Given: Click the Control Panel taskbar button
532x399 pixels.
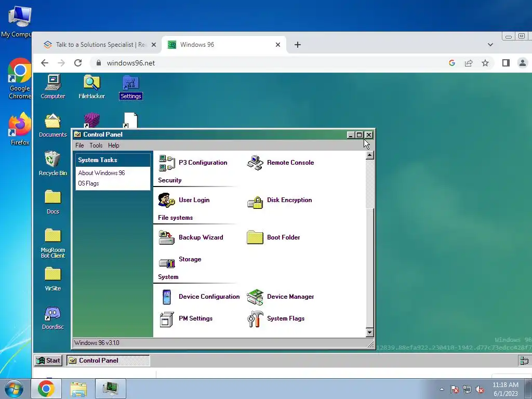Looking at the screenshot, I should 108,361.
